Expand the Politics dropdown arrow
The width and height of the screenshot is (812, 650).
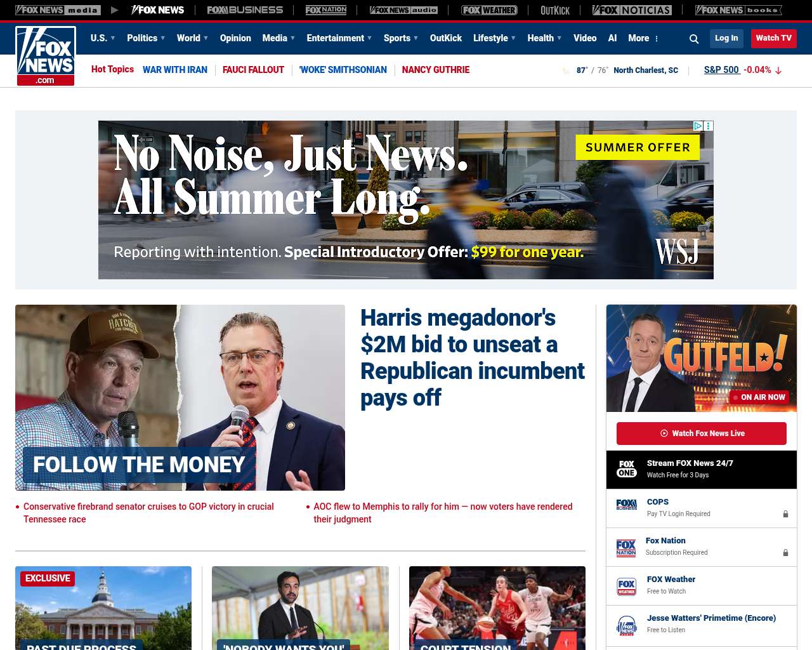[163, 38]
